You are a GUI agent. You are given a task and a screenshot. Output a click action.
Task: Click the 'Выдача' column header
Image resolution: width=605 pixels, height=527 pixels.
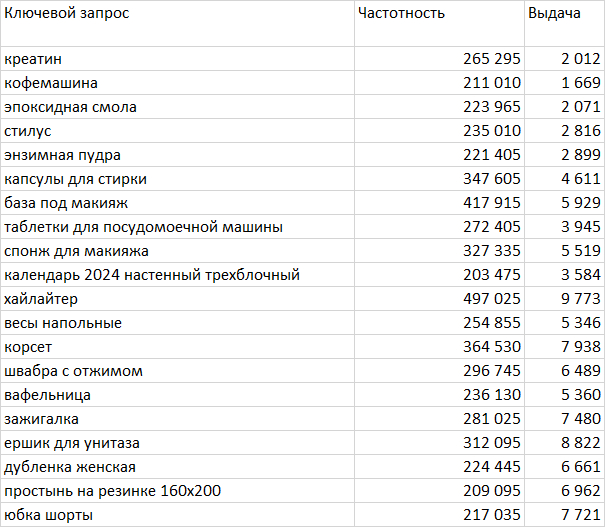tap(554, 14)
